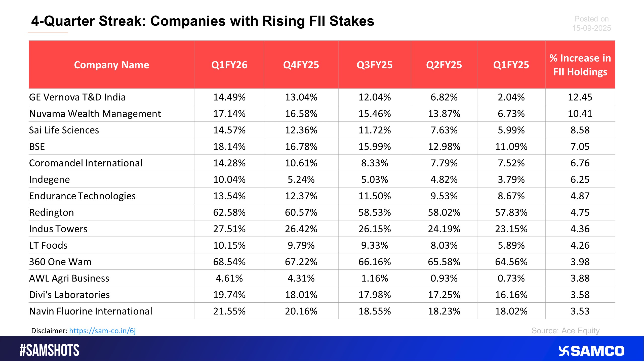Select the Q1FY25 column header
Image resolution: width=644 pixels, height=362 pixels.
coord(511,65)
